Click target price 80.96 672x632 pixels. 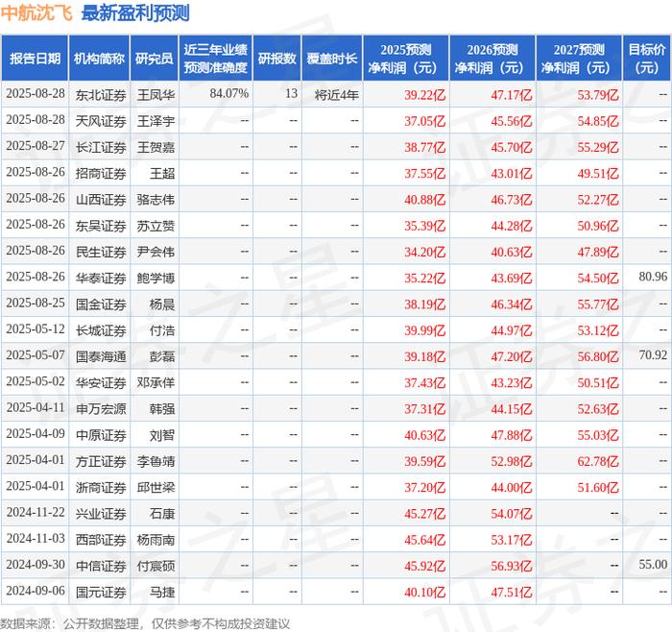click(x=653, y=277)
